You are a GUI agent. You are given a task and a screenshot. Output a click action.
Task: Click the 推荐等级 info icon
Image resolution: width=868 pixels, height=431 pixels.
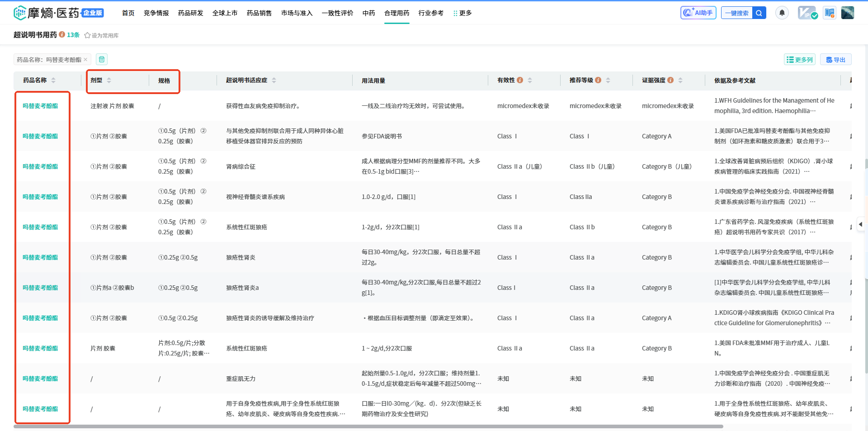coord(598,80)
